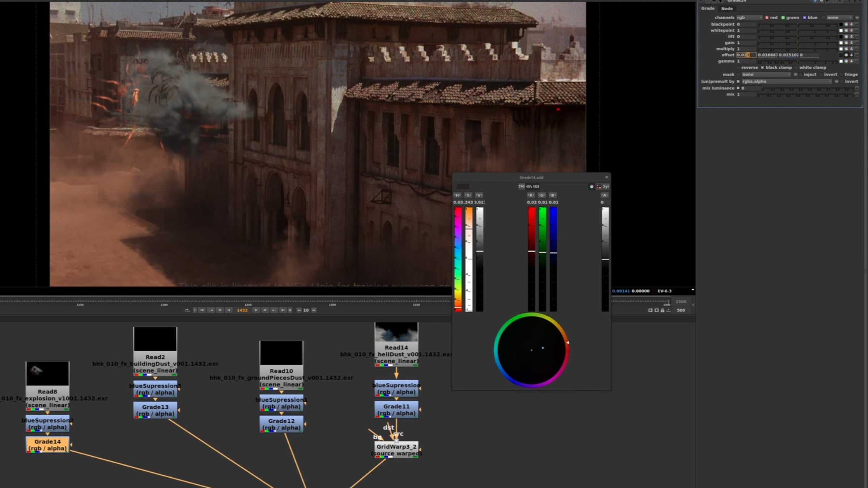The width and height of the screenshot is (868, 488).
Task: Open the blackpoint animation curve menu
Action: point(857,24)
